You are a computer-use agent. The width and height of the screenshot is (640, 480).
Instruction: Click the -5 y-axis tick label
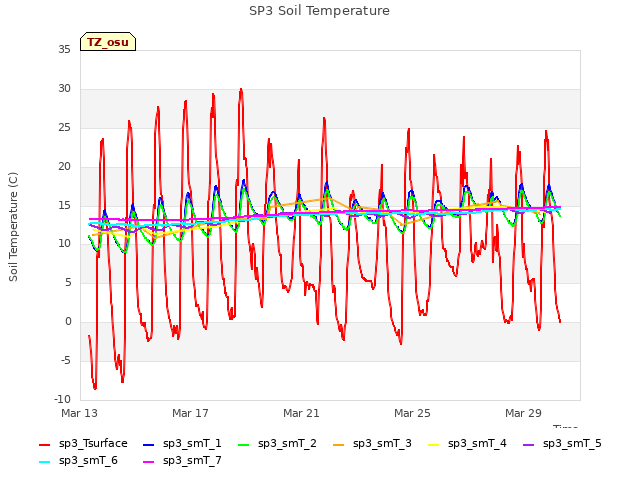pyautogui.click(x=66, y=360)
